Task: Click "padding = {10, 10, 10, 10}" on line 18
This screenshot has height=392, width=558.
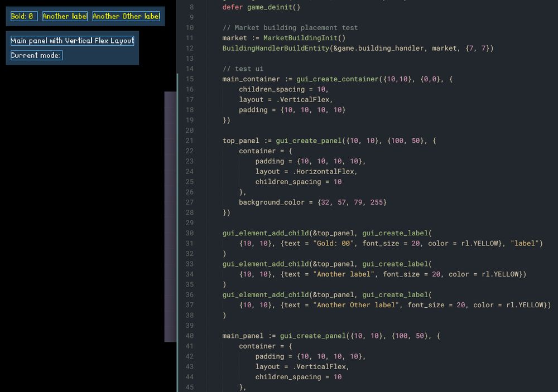Action: [x=292, y=110]
